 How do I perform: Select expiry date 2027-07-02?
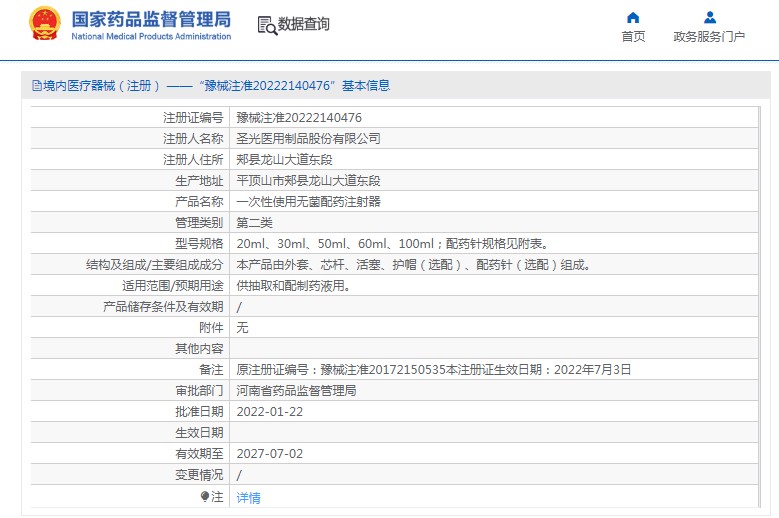point(493,453)
